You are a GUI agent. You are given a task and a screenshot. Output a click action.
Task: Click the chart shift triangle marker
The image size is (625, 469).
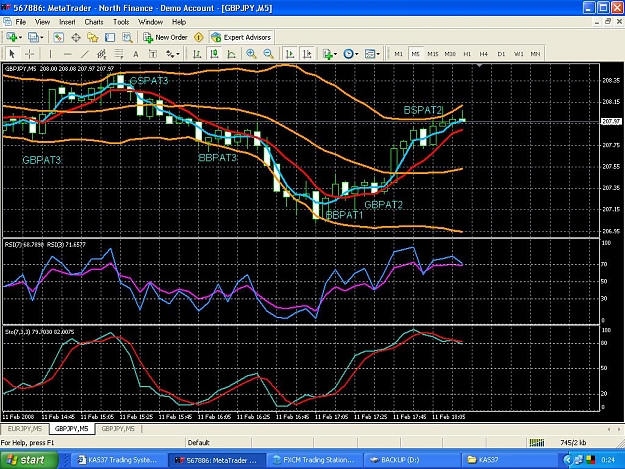480,65
